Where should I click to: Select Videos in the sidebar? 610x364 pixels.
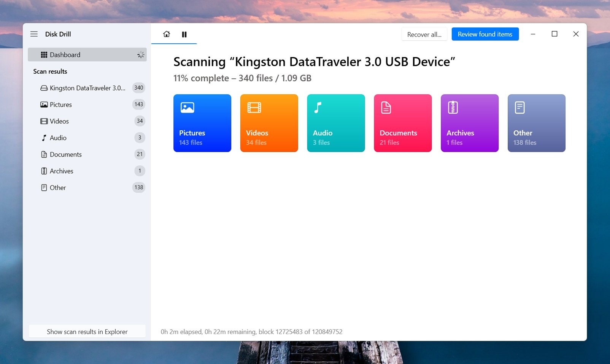tap(87, 121)
